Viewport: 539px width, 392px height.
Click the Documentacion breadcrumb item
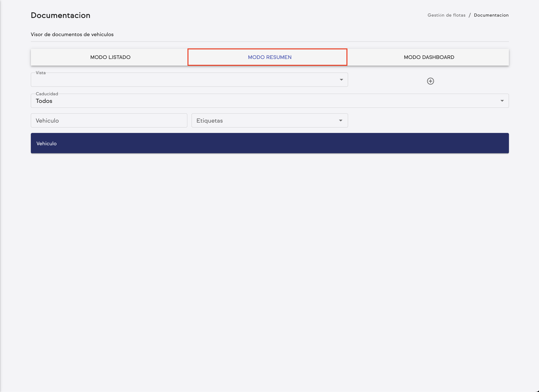point(491,15)
